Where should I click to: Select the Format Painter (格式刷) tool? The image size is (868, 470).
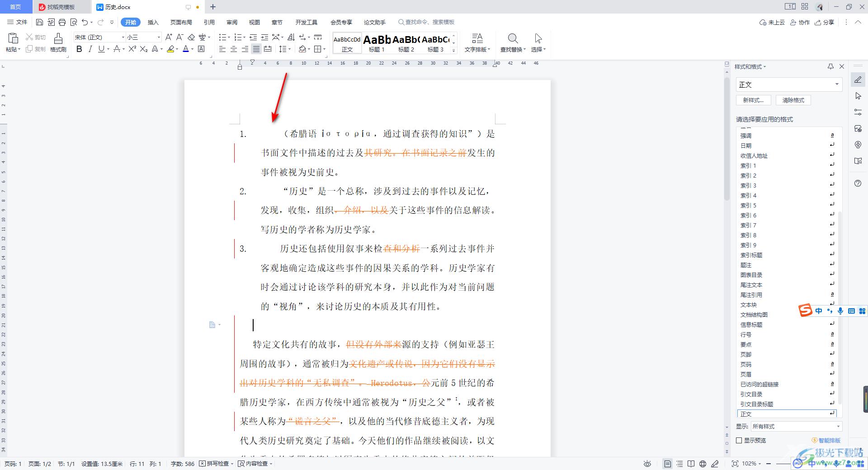click(58, 42)
